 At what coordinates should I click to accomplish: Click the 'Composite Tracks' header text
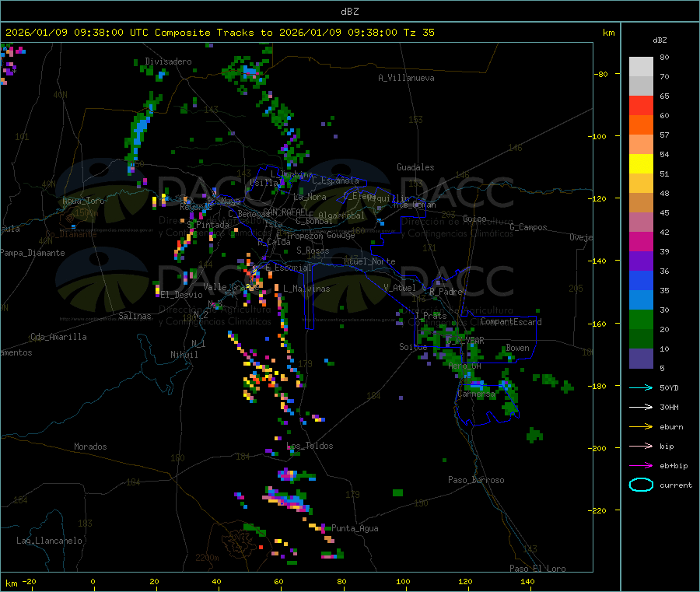pyautogui.click(x=205, y=33)
